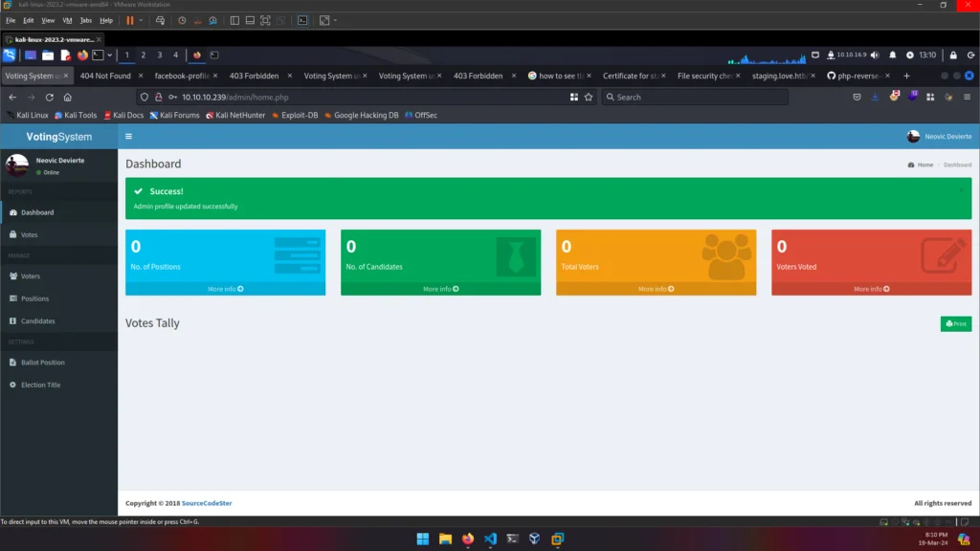Click Kali notifications bell icon
Viewport: 980px width, 551px height.
tap(893, 55)
